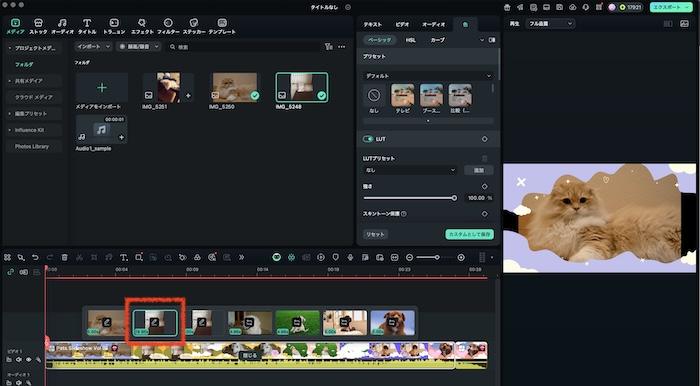Open the インポート dropdown
This screenshot has width=700, height=386.
click(x=93, y=46)
